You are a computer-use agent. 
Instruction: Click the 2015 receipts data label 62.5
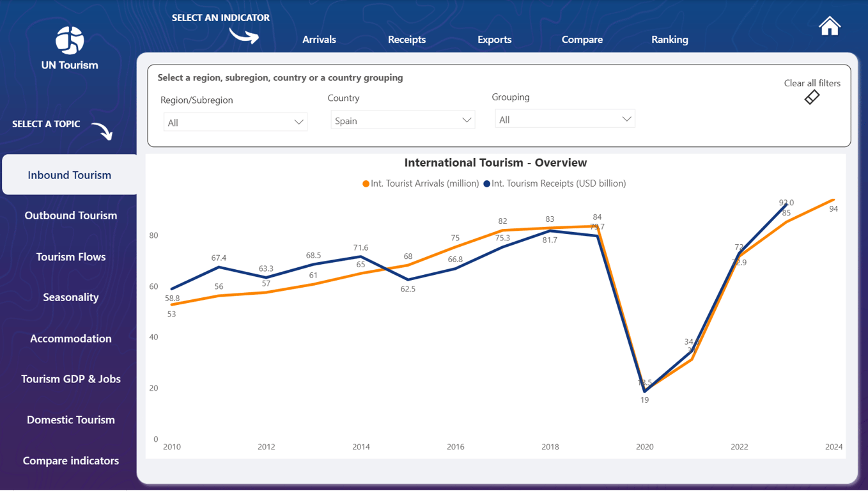click(x=408, y=289)
